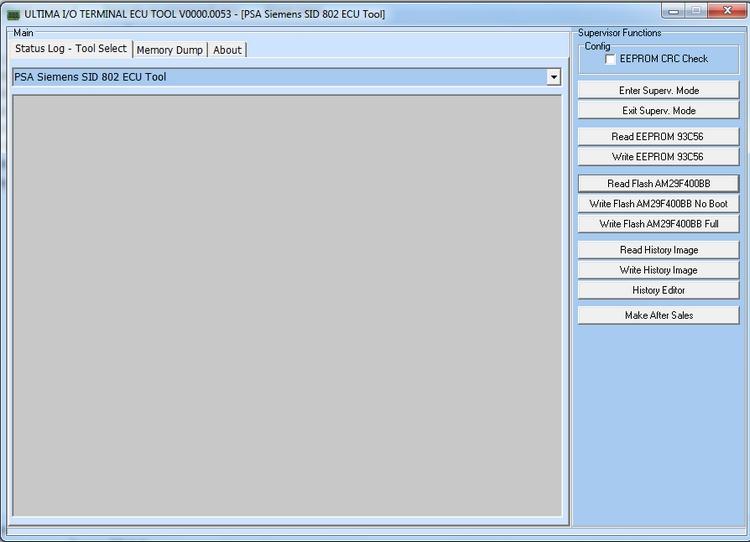Click Read Flash AM29F400BB button
Image resolution: width=750 pixels, height=542 pixels.
coord(659,184)
